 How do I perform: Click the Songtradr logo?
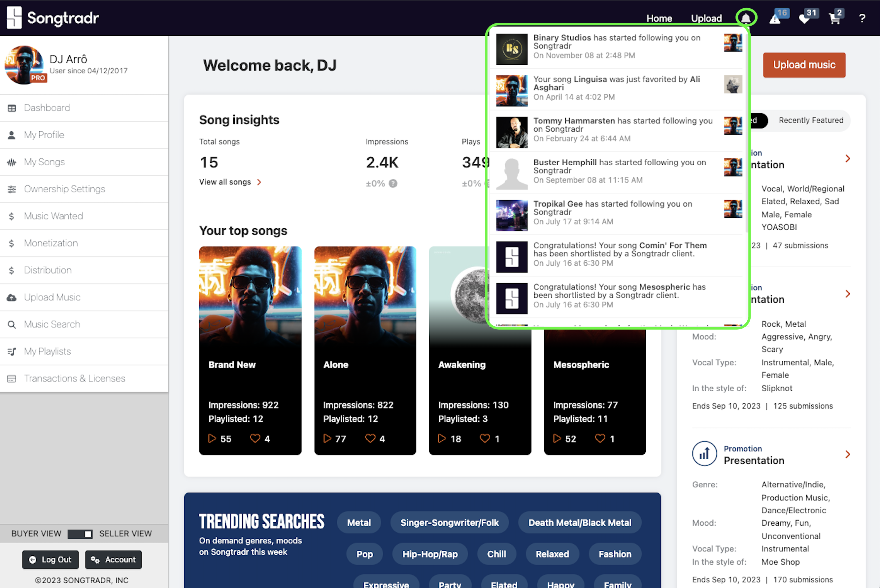coord(53,17)
